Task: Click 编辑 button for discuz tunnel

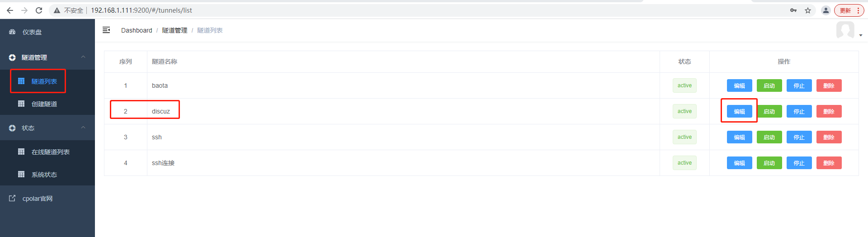Action: (x=739, y=111)
